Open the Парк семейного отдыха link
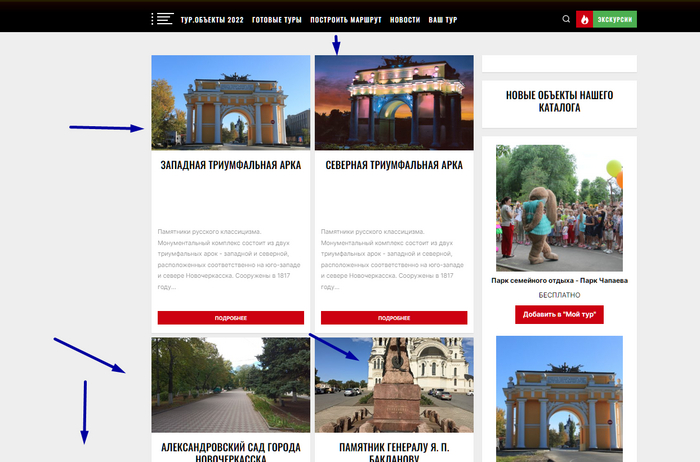The image size is (700, 462). [x=559, y=281]
